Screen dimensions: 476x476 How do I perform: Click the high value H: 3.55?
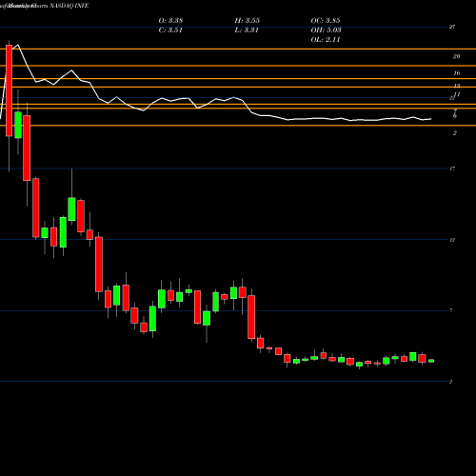[x=248, y=21]
